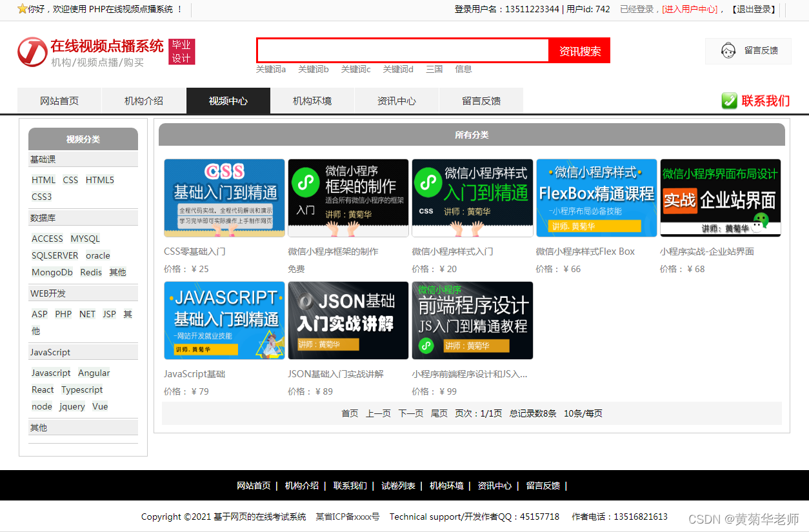The width and height of the screenshot is (809, 532).
Task: Go to the 网站首页 tab
Action: pos(59,101)
